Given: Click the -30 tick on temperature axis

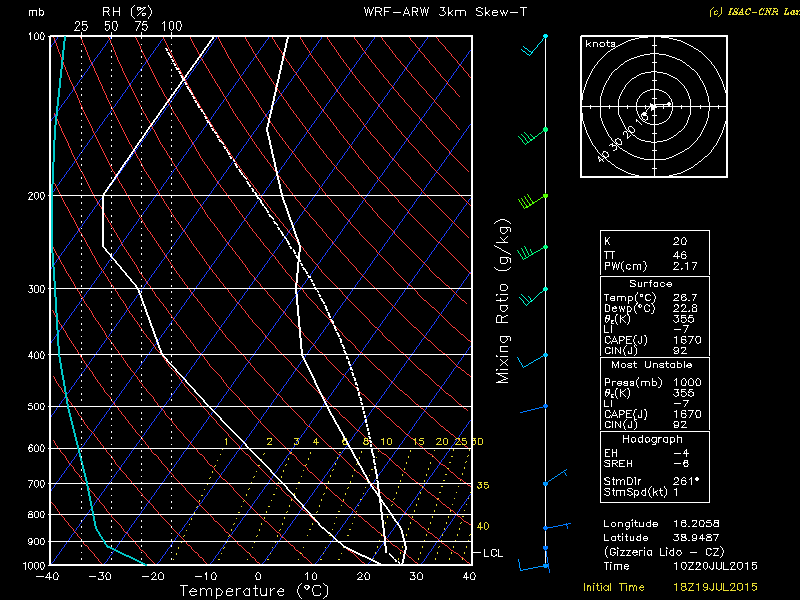Looking at the screenshot, I should (99, 577).
